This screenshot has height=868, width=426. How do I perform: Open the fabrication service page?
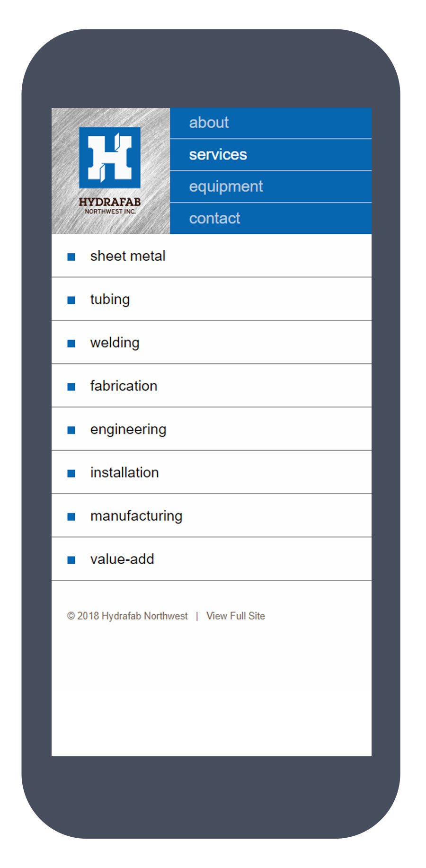[x=212, y=386]
